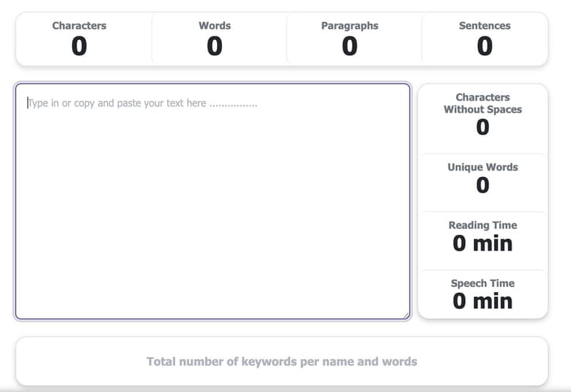Click the Sentences label
The image size is (571, 392).
pyautogui.click(x=485, y=26)
